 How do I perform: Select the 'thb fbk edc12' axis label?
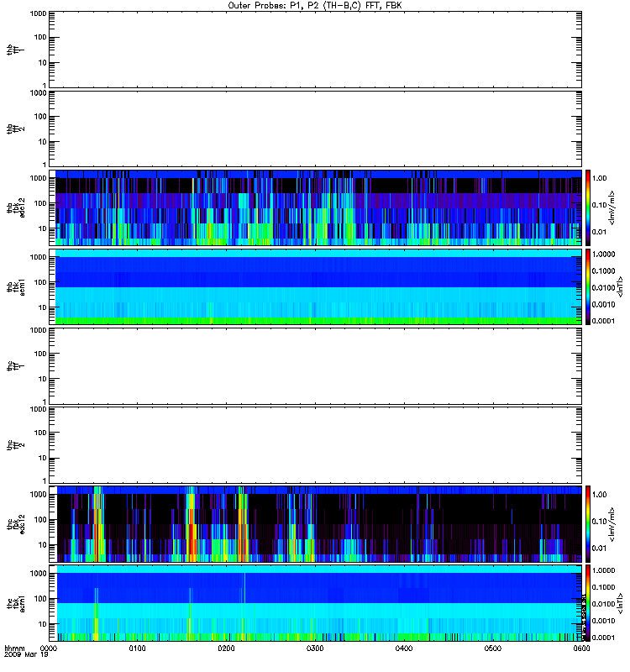[15, 207]
